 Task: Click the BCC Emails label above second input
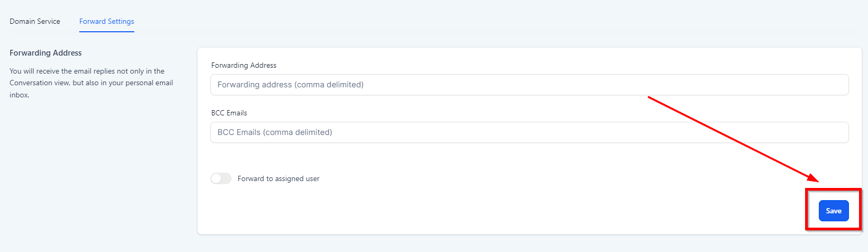coord(229,113)
